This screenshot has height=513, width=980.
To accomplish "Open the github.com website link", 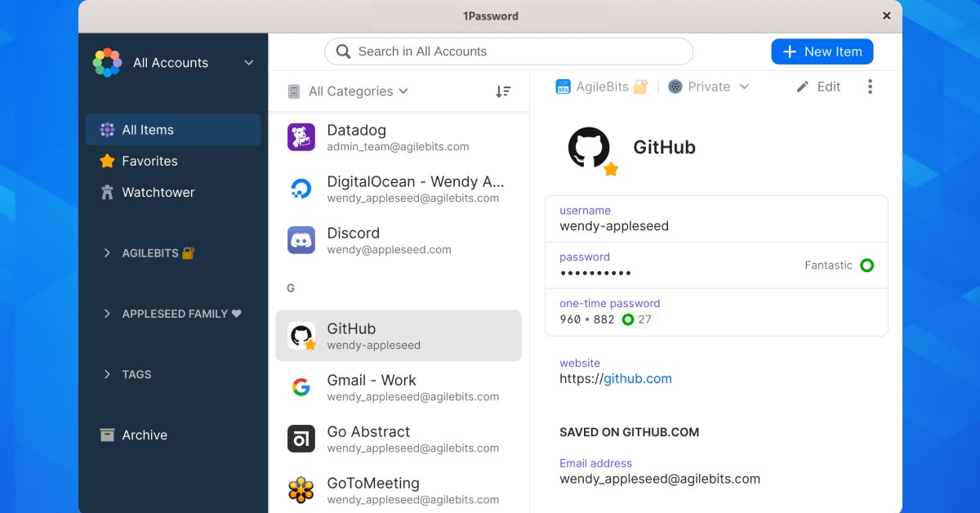I will (x=638, y=378).
